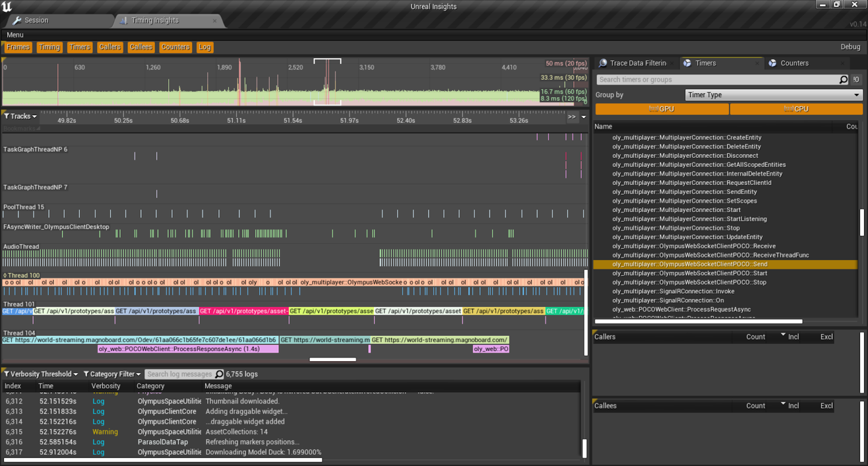Viewport: 868px width, 466px height.
Task: Open the Tracks filter dropdown
Action: tap(21, 116)
